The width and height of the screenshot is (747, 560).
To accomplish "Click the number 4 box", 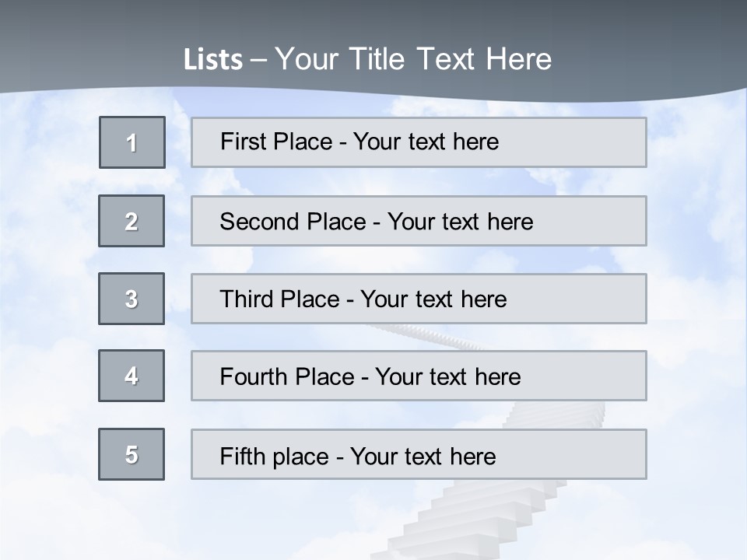I will (x=132, y=376).
